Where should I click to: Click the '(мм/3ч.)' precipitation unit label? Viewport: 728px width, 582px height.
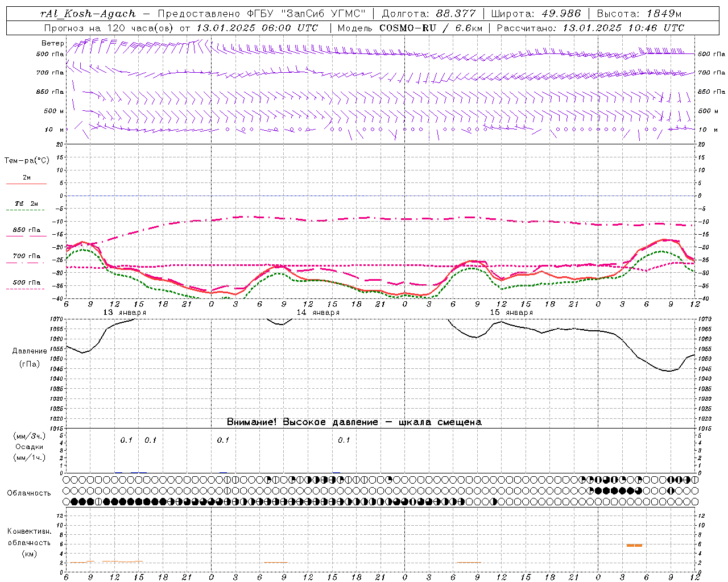point(29,436)
